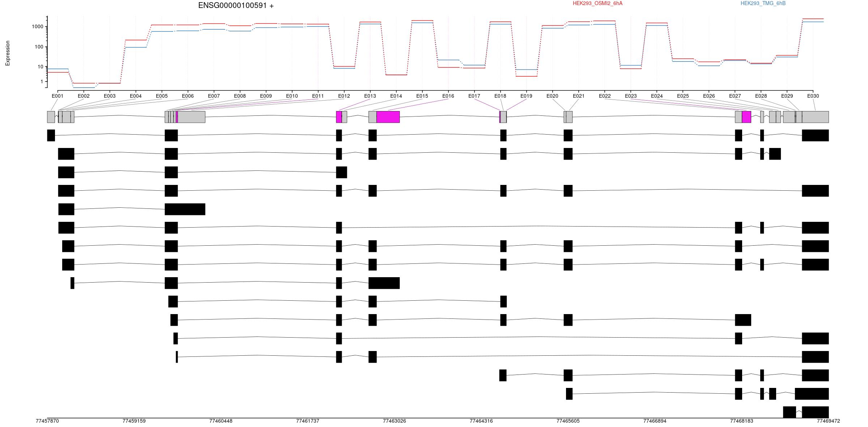Click first exon of the top transcript

(x=51, y=135)
